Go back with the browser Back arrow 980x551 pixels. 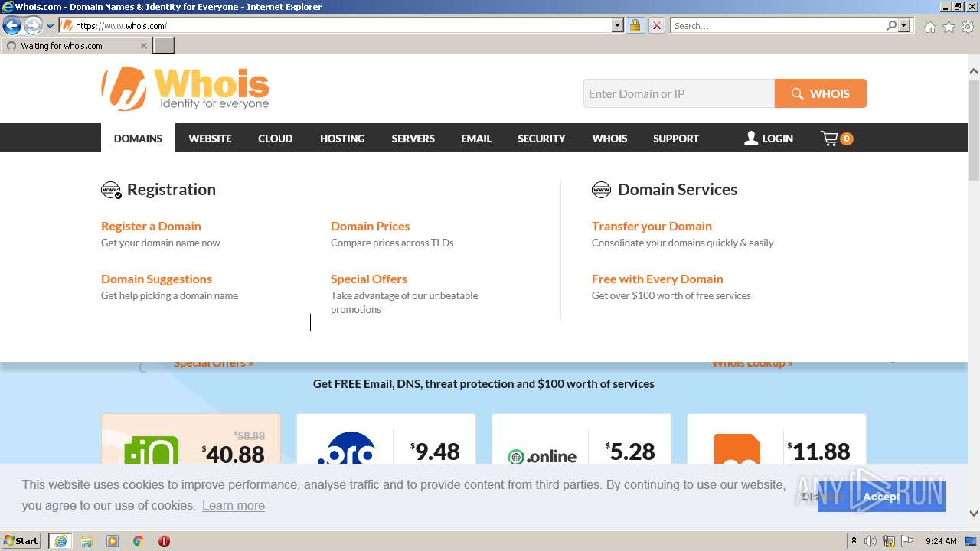(11, 26)
